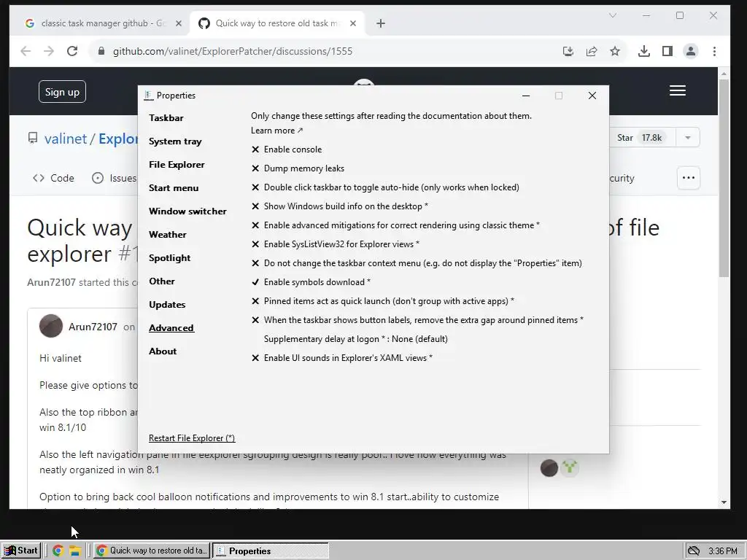Click the Chrome tab search chevron
This screenshot has height=560, width=747.
click(613, 16)
